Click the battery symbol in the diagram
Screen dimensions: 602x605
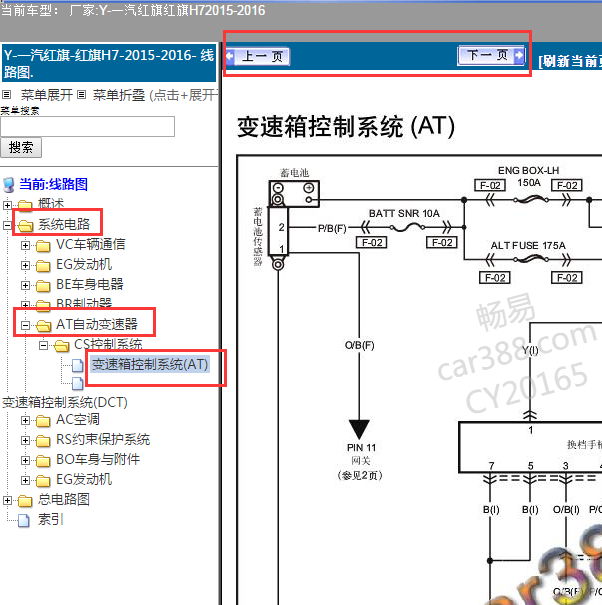pos(294,194)
